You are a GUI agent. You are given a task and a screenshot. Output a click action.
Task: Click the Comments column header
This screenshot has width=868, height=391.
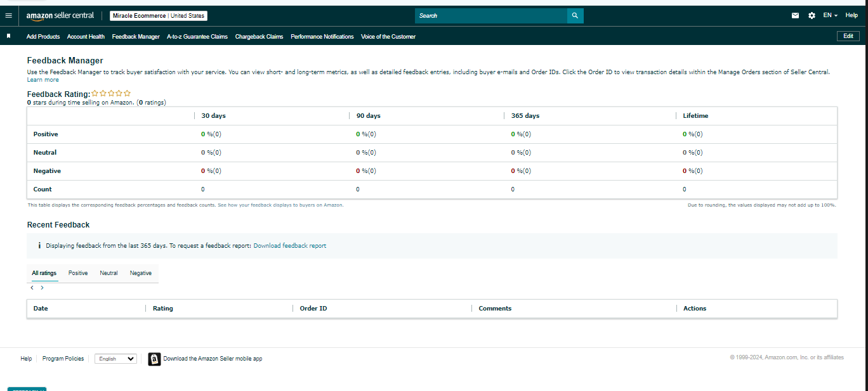coord(495,309)
